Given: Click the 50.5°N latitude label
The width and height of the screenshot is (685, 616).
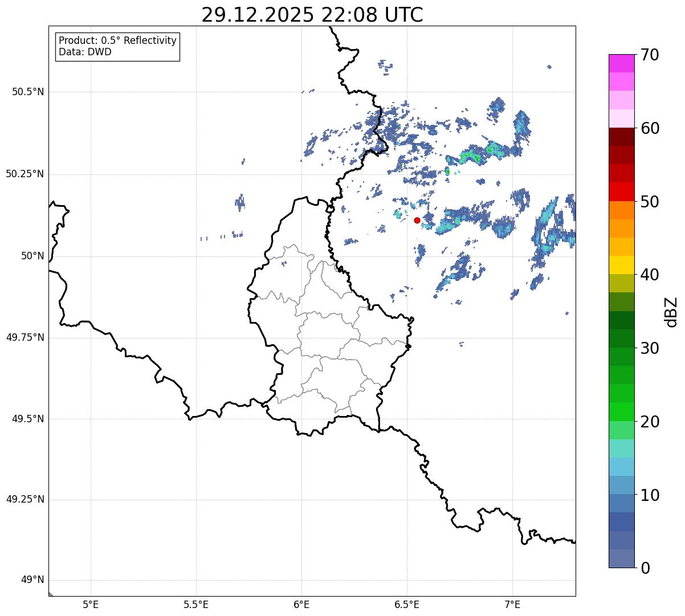Looking at the screenshot, I should point(27,92).
